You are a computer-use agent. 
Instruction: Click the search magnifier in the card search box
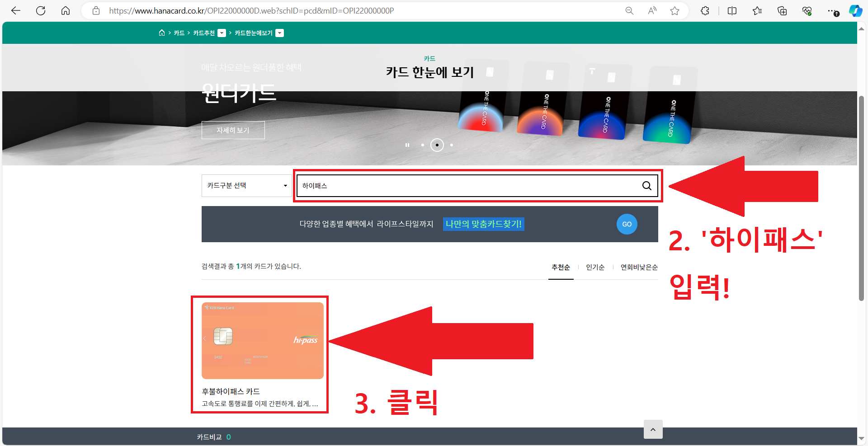coord(647,186)
